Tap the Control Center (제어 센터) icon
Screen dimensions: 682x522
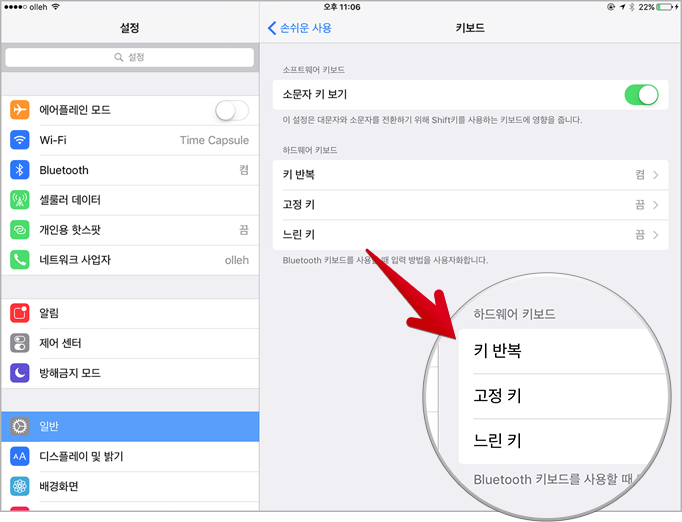(x=20, y=343)
